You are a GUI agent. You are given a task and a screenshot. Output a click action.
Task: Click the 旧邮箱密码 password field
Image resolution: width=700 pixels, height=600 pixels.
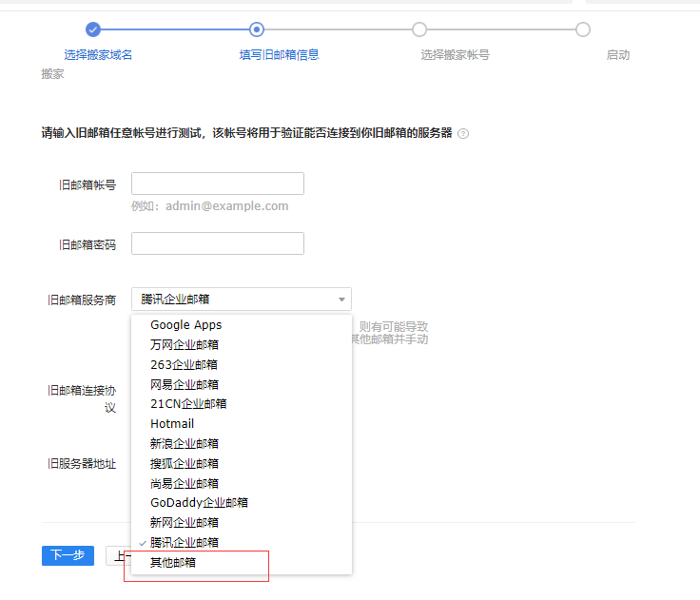(218, 243)
